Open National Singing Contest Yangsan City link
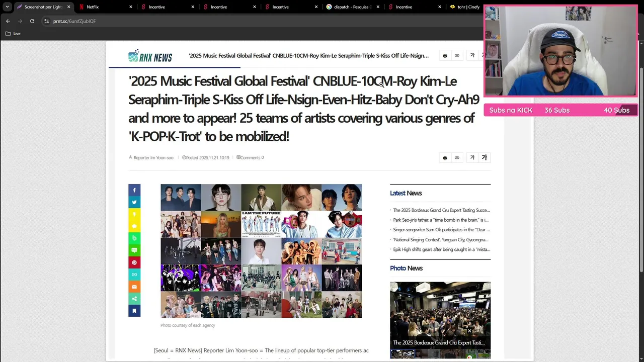644x362 pixels. pos(441,240)
